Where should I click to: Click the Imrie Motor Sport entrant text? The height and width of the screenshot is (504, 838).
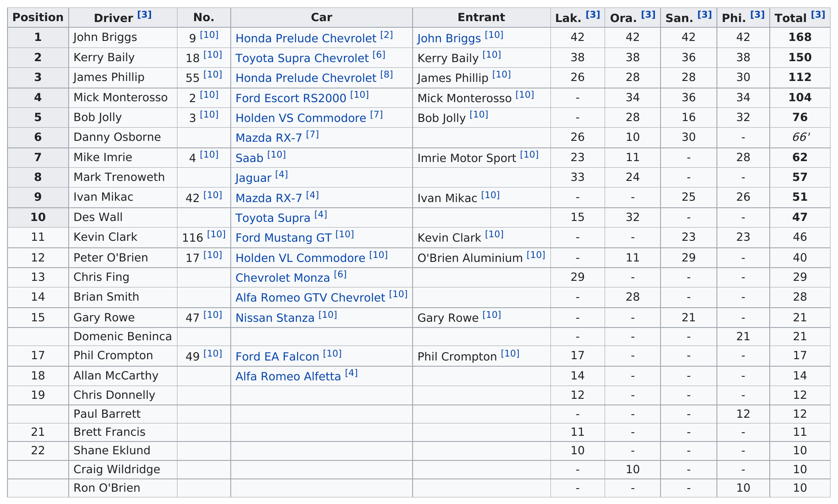(467, 158)
